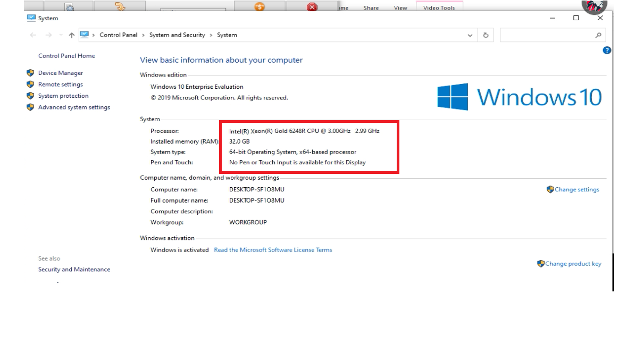Click the "System type:" label
644x352 pixels.
(168, 152)
